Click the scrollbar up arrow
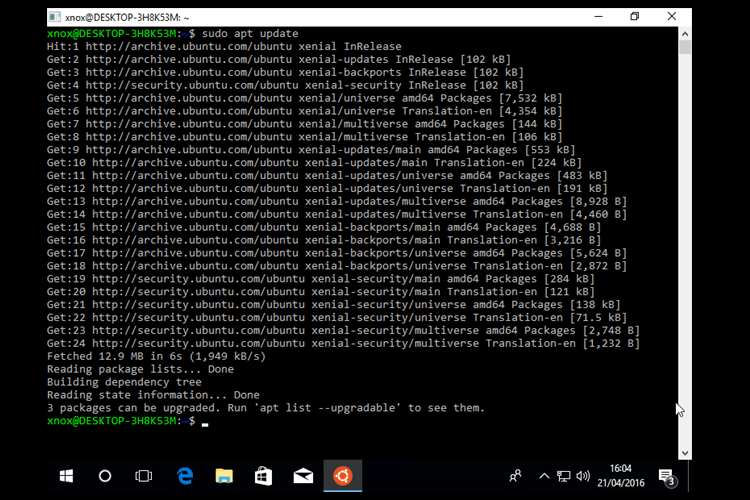 [x=685, y=34]
